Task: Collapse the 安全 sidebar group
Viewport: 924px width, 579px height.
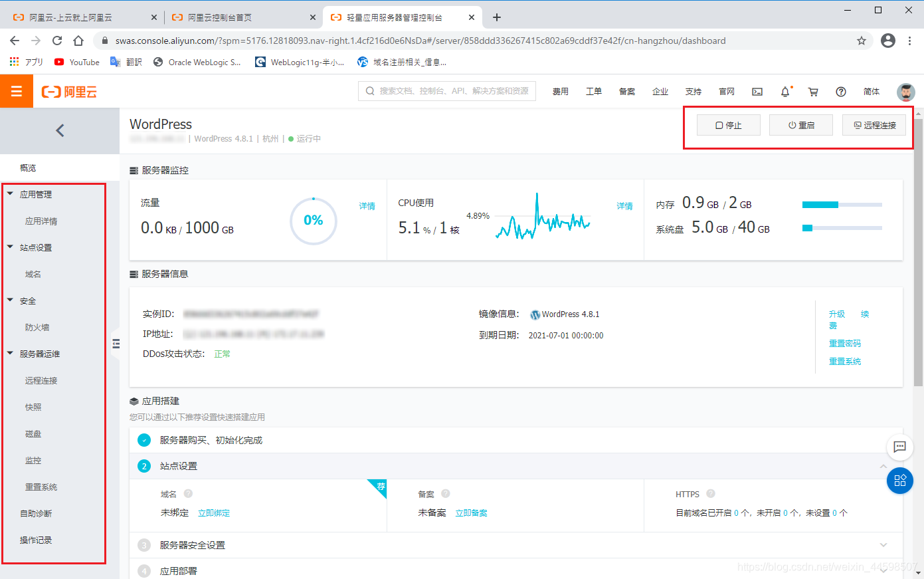Action: coord(10,300)
